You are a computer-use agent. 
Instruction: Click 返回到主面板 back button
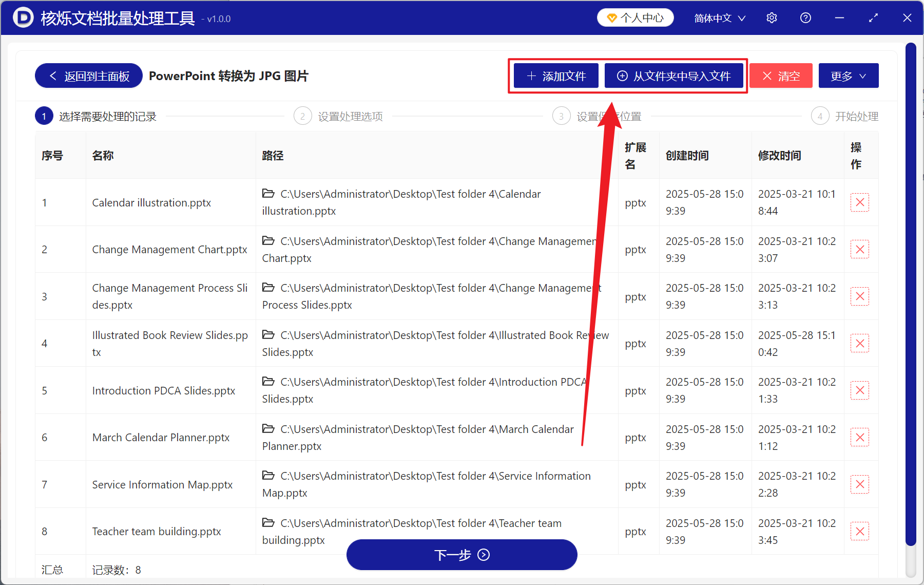click(x=89, y=76)
